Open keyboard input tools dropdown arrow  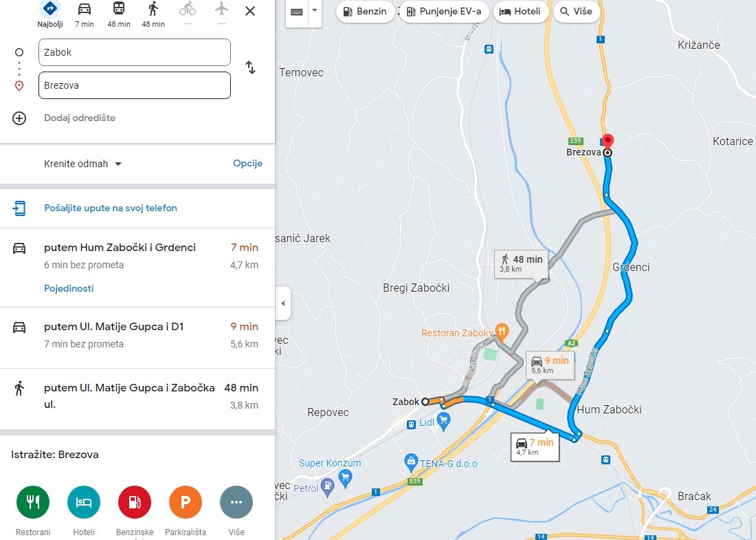[x=315, y=10]
